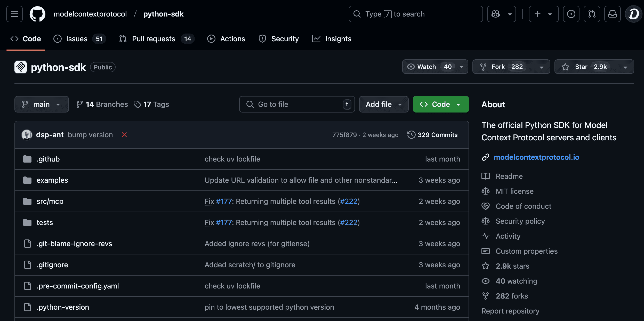Click dsp-ant's avatar image
The image size is (644, 321).
pyautogui.click(x=27, y=135)
